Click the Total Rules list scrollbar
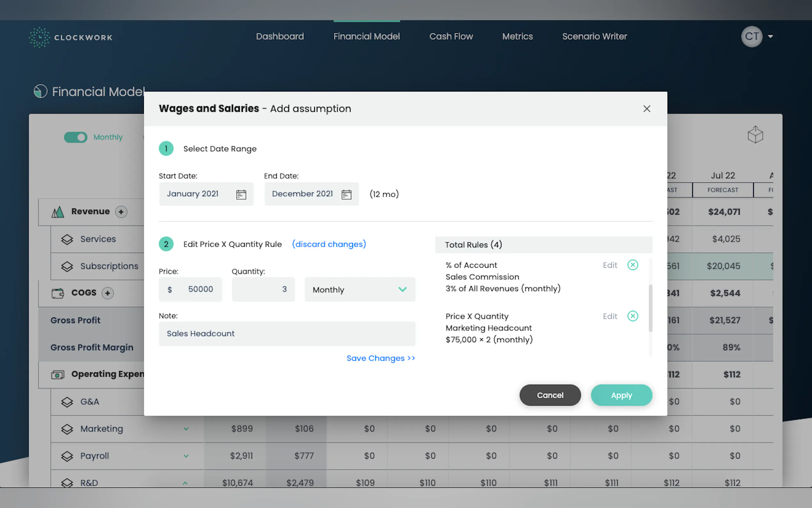The width and height of the screenshot is (812, 508). 650,308
